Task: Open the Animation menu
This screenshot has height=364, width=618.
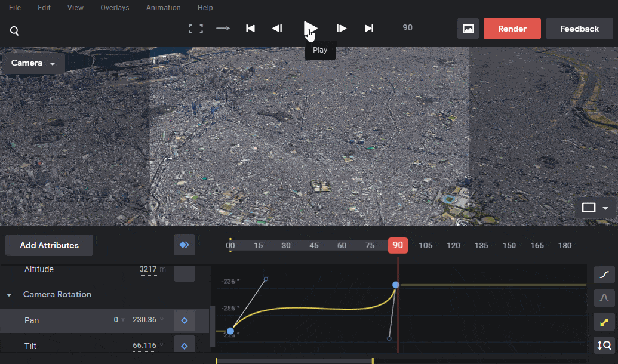Action: point(163,8)
